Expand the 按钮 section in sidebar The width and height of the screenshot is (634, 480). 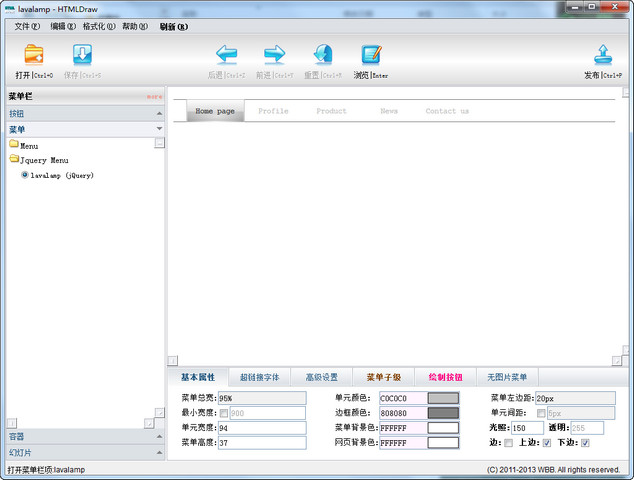pos(85,114)
